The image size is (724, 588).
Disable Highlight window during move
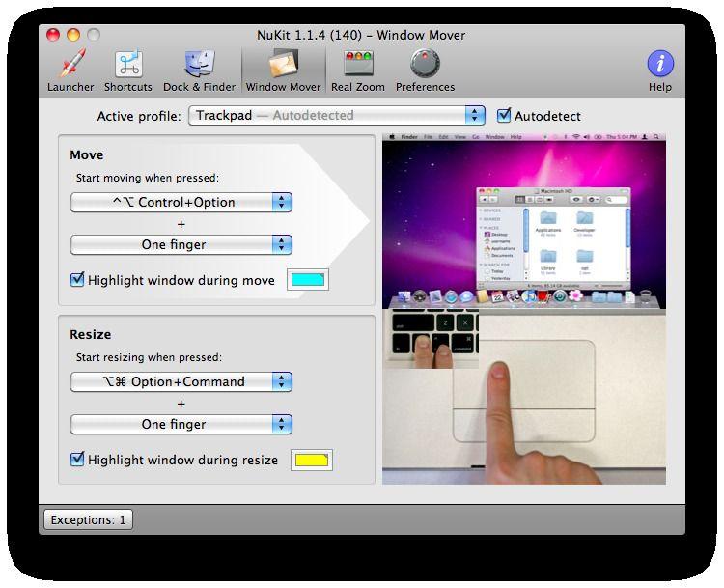coord(77,279)
